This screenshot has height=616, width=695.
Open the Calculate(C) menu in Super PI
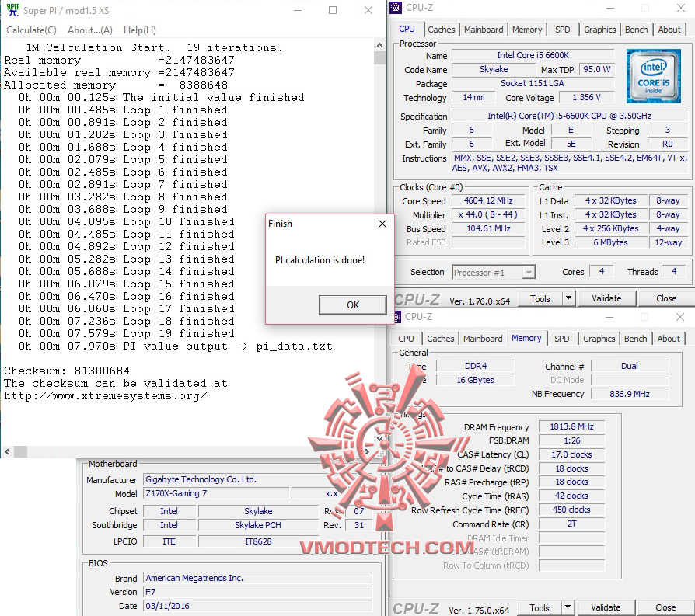pos(31,30)
